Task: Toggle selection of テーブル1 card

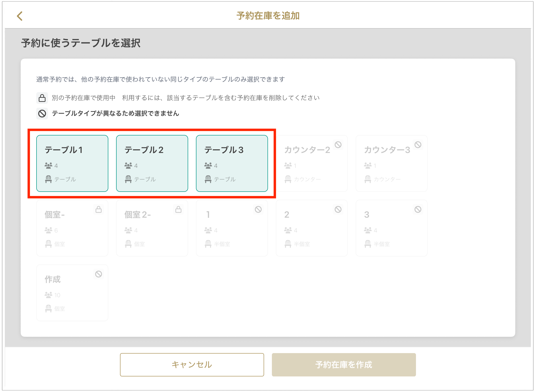Action: point(72,163)
